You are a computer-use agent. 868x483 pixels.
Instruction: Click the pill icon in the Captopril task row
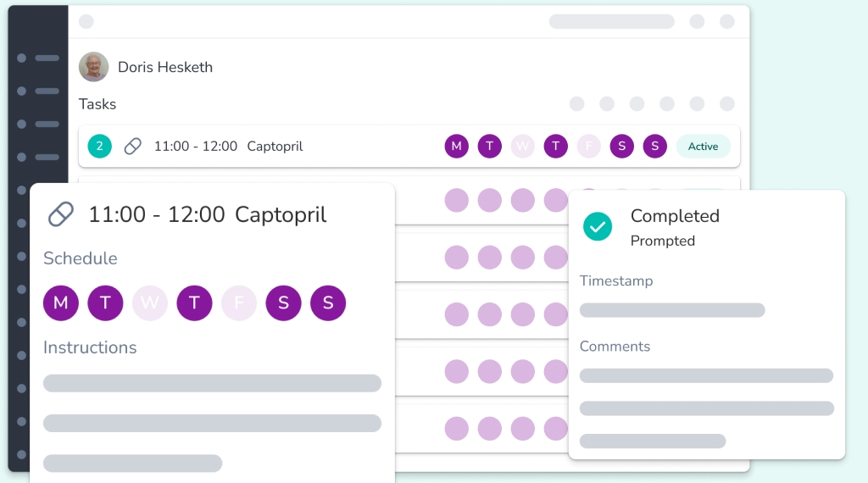point(132,147)
